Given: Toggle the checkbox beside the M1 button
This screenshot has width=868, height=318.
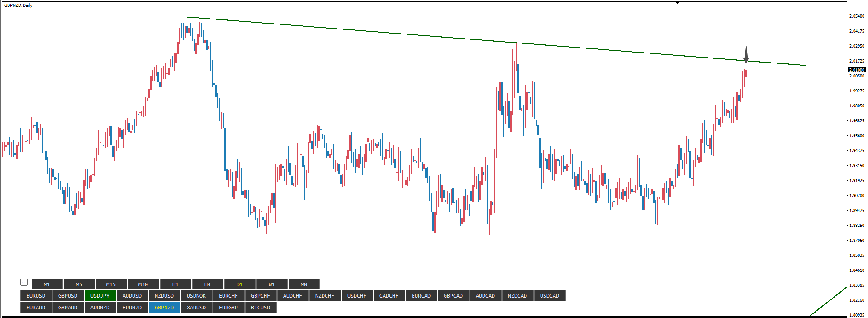Looking at the screenshot, I should [24, 282].
